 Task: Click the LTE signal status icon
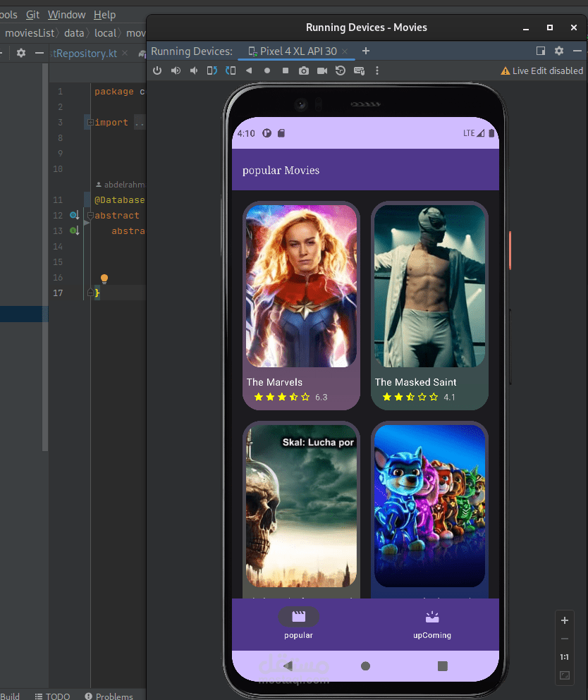pos(473,133)
